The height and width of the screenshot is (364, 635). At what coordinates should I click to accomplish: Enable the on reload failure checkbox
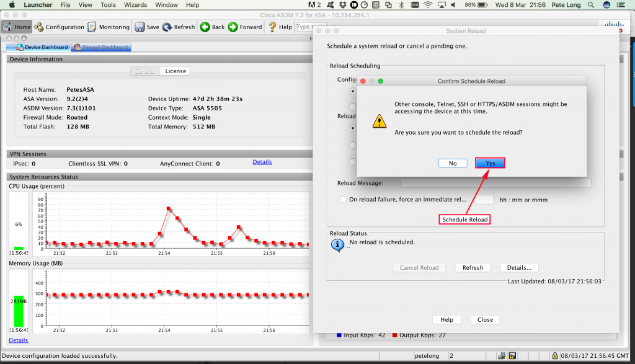coord(344,199)
